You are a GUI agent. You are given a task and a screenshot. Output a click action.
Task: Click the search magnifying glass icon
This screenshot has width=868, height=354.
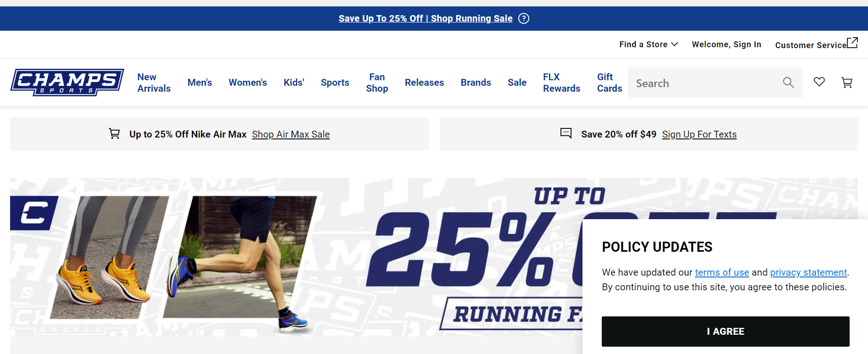tap(788, 83)
